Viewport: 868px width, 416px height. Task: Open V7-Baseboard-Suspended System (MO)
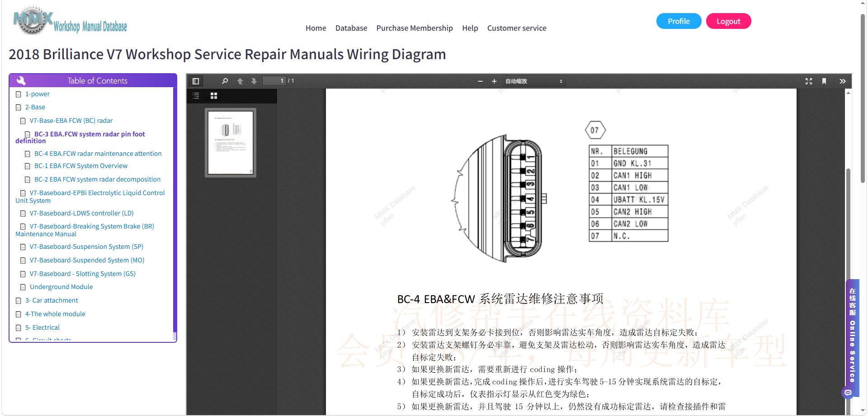click(87, 260)
